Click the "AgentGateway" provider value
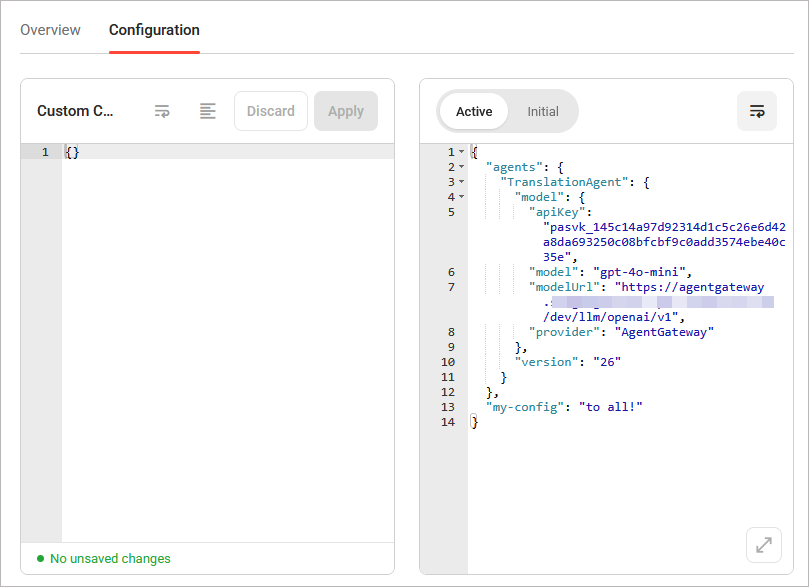 click(664, 332)
